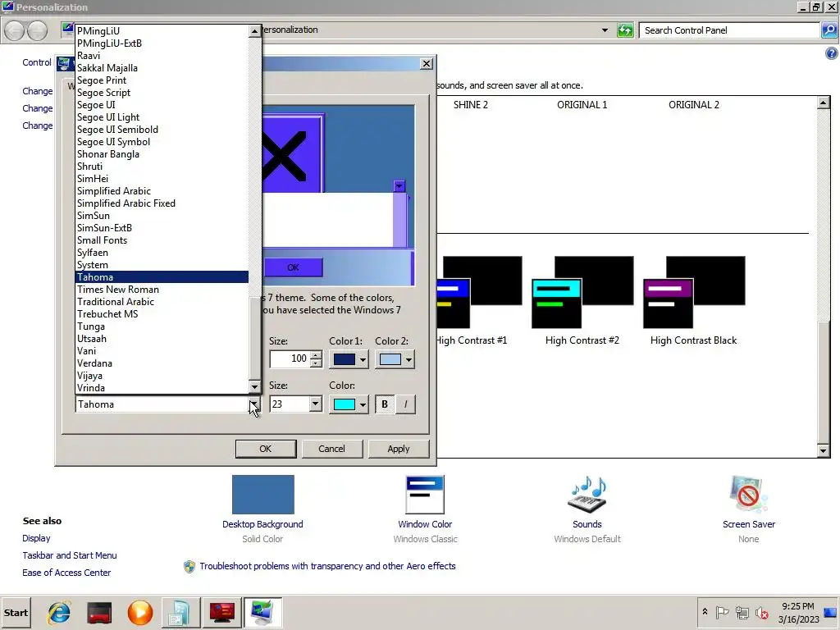Open the Display link
Viewport: 840px width, 630px height.
(x=36, y=538)
